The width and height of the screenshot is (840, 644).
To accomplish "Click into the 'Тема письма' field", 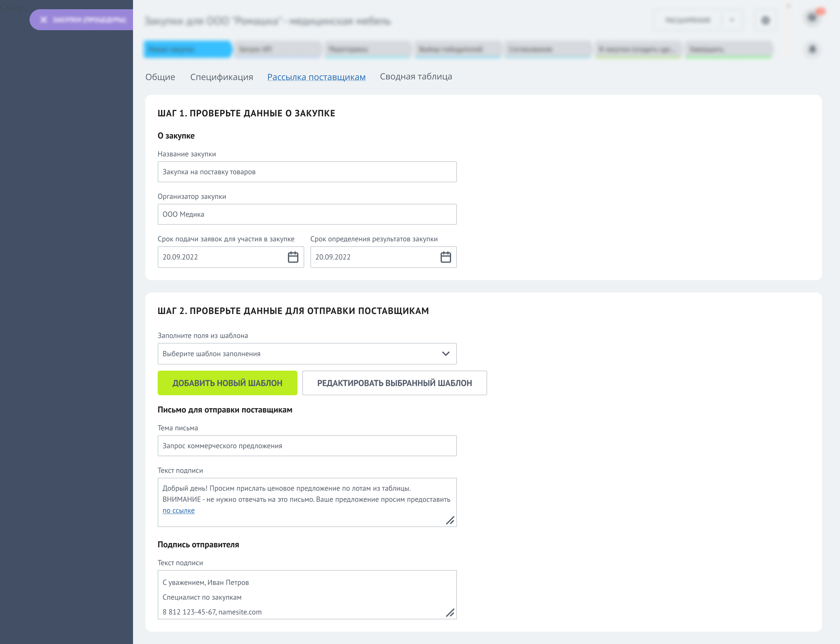I will 307,446.
